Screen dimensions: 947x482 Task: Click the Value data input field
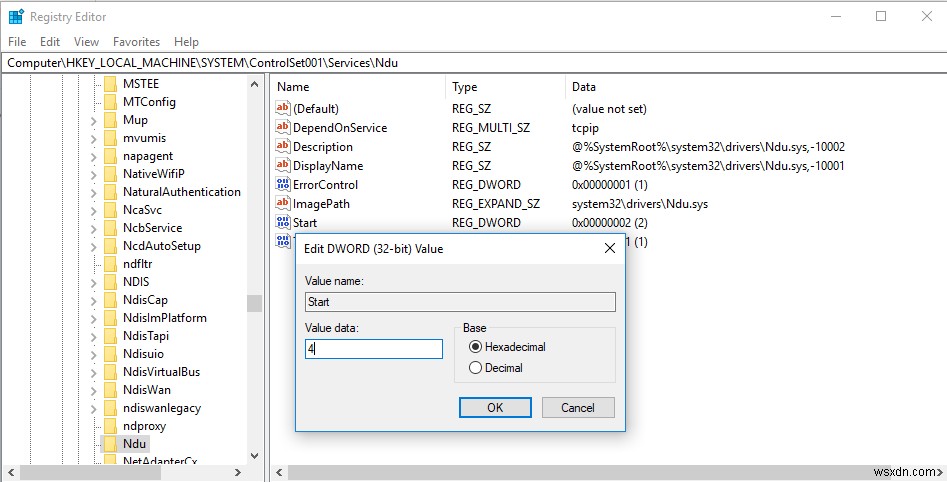tap(374, 349)
